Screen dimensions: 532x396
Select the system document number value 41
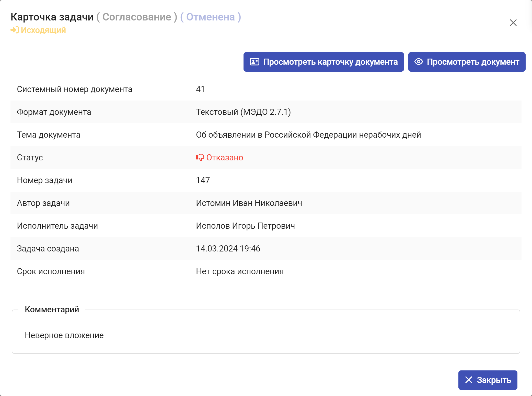point(200,89)
